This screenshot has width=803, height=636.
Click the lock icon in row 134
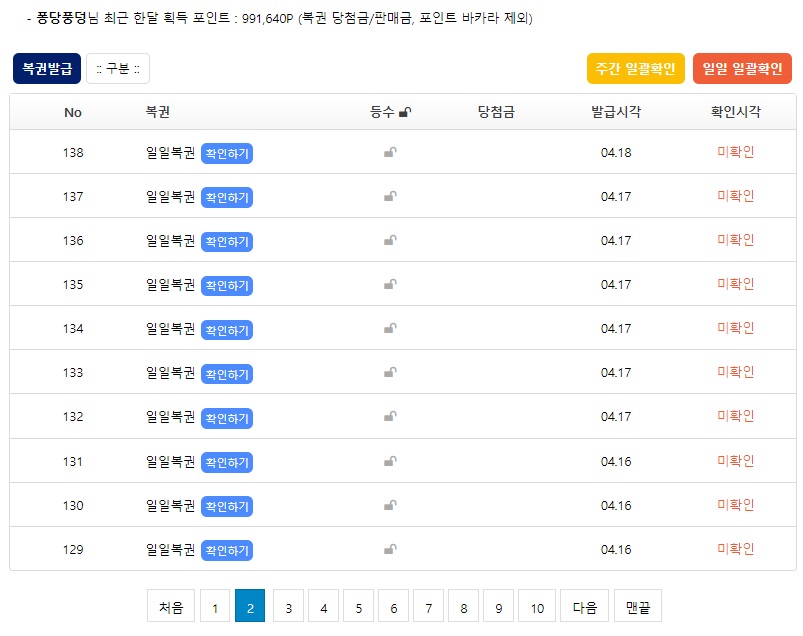point(390,328)
